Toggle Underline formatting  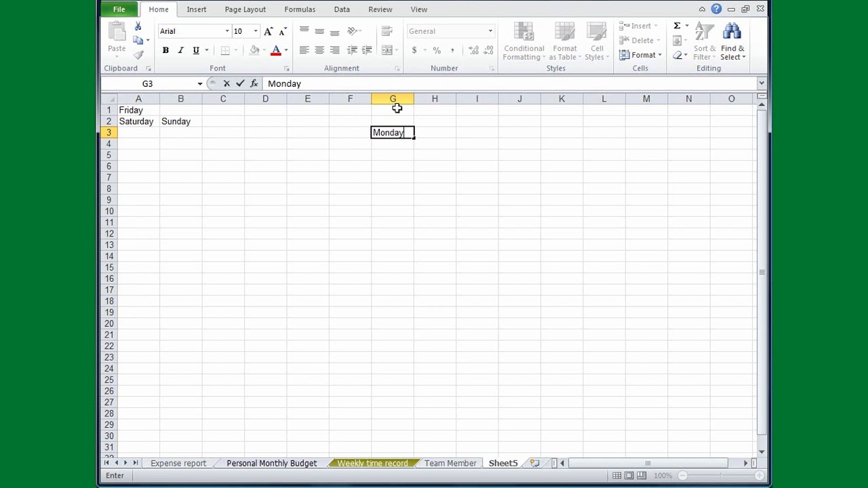(x=196, y=50)
